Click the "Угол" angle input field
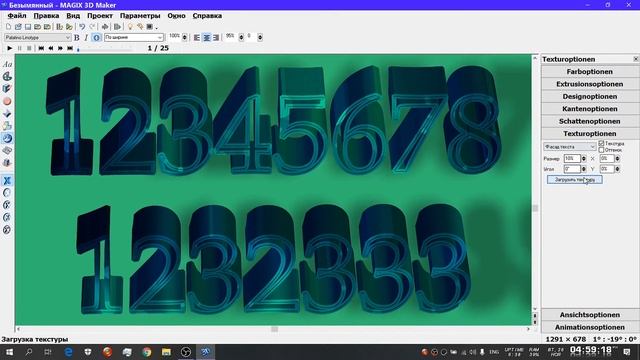The height and width of the screenshot is (360, 640). tap(572, 169)
